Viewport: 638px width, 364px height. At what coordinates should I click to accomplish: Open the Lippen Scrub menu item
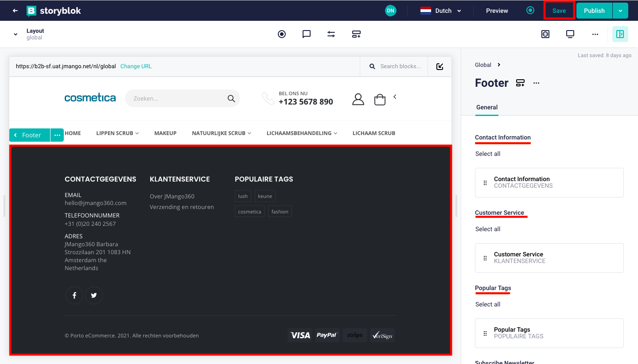[117, 133]
